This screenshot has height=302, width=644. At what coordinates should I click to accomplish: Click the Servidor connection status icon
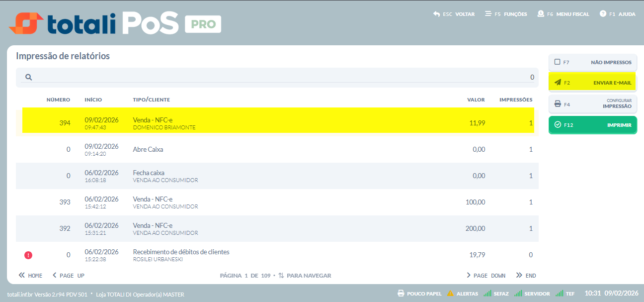(518, 294)
